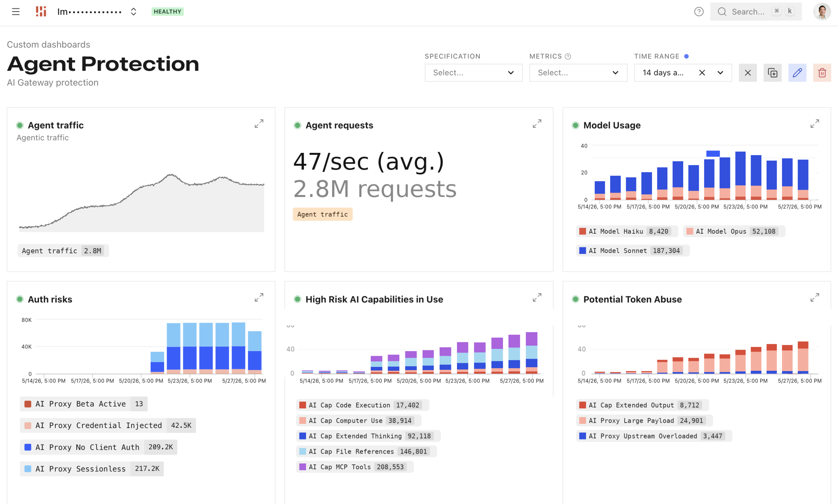Toggle AI Model Sonnet legend series
The image size is (838, 504).
(632, 251)
